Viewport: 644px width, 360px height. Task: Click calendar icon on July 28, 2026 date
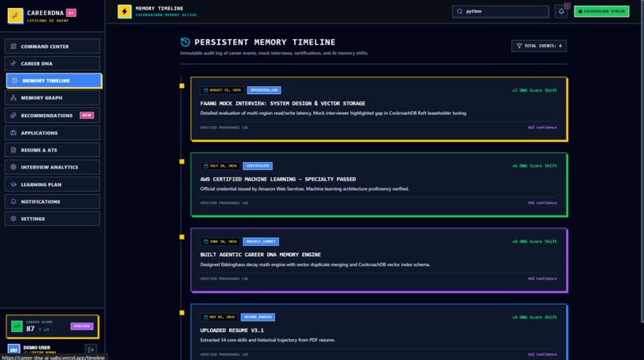coord(206,166)
